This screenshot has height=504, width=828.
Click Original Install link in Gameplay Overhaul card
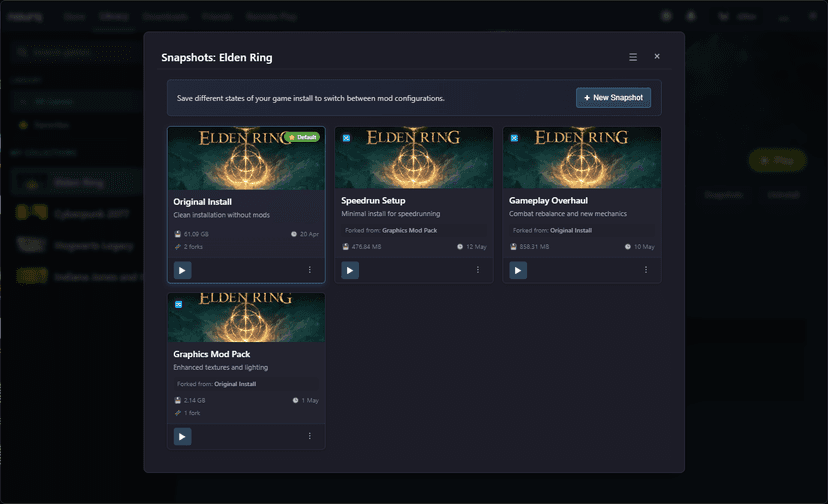pos(571,230)
